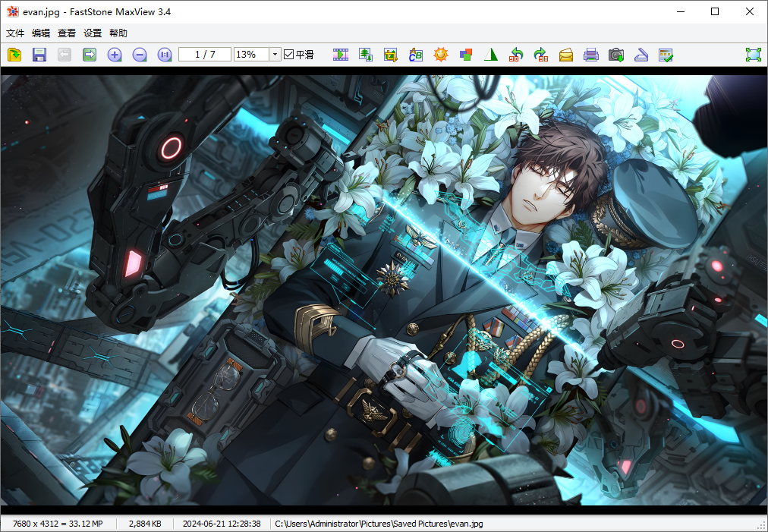Open the 查看 menu
This screenshot has height=532, width=768.
tap(67, 33)
